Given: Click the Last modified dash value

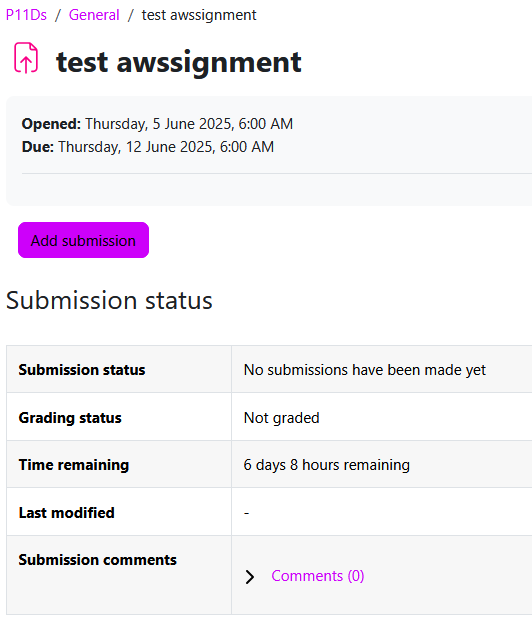Looking at the screenshot, I should [x=246, y=513].
